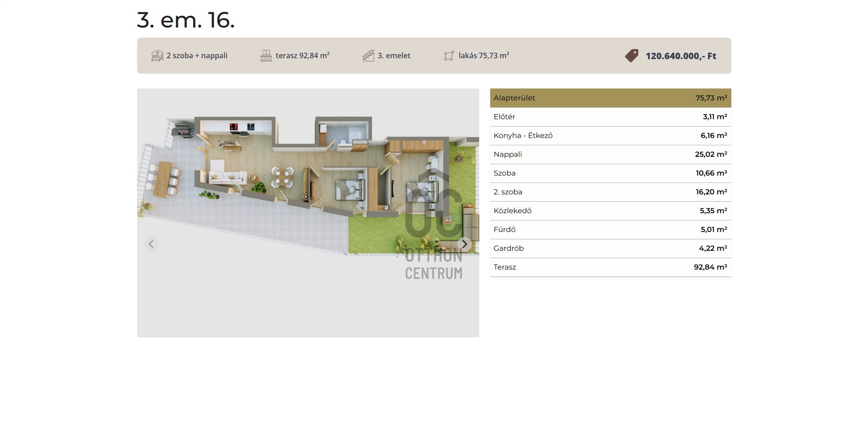868x447 pixels.
Task: Select the Alapterület header row
Action: click(610, 98)
